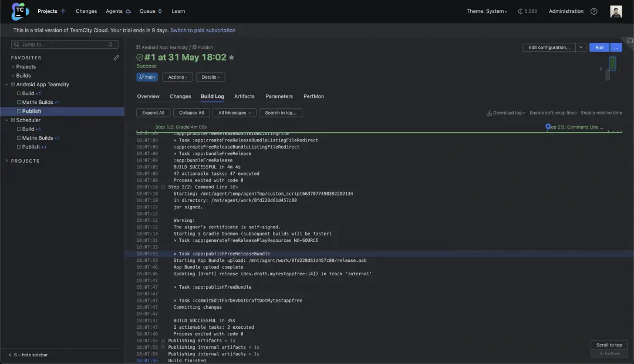Click the Android App Teamcity breadcrumb project icon
Screen dimensions: 634x364
(139, 48)
